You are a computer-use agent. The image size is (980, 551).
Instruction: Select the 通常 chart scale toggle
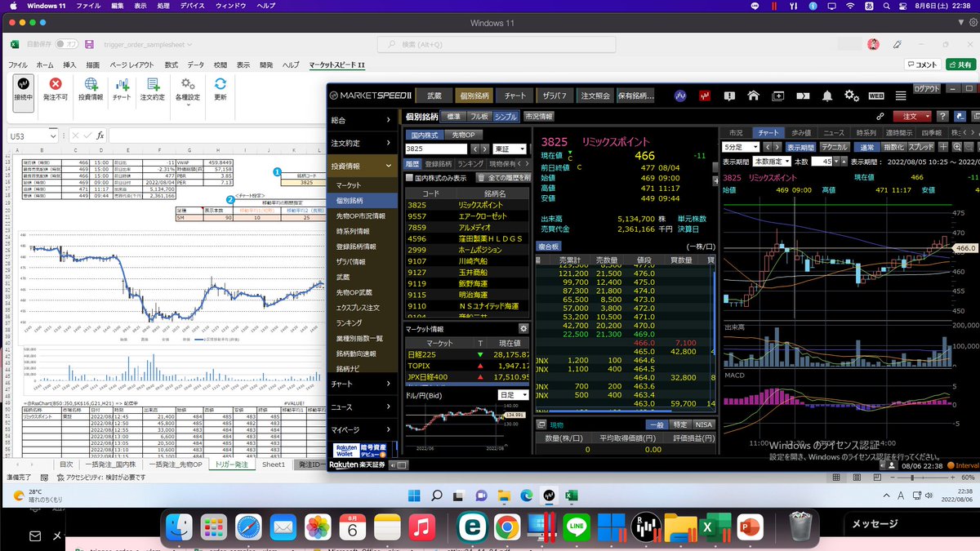[866, 147]
